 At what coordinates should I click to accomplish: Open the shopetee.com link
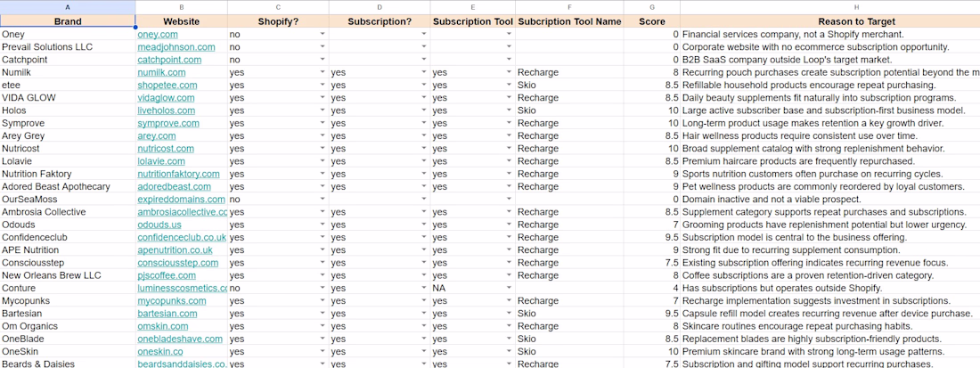(167, 85)
